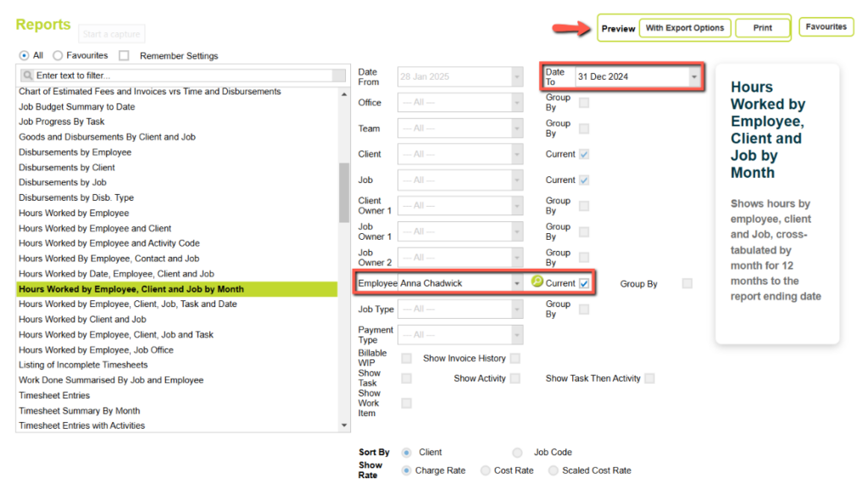Expand the Employee dropdown list
868x490 pixels.
pyautogui.click(x=517, y=283)
